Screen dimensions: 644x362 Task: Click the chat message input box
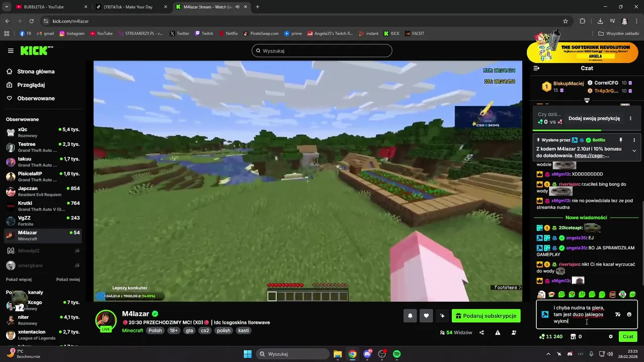587,314
